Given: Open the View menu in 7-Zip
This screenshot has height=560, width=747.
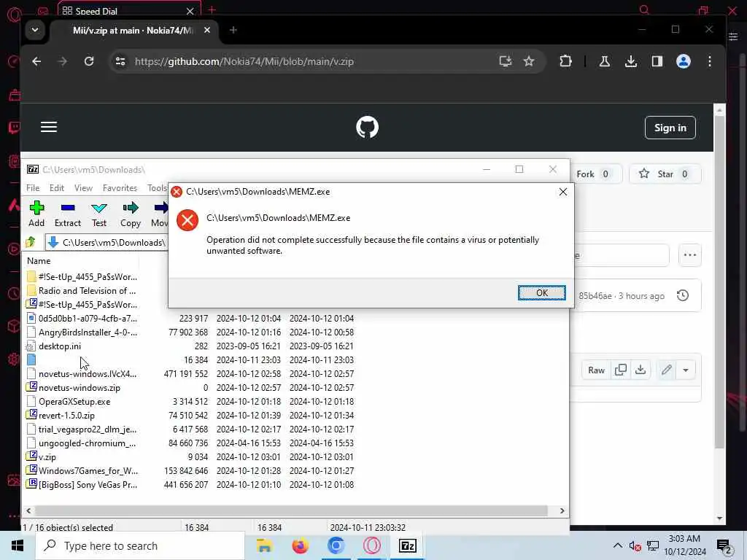Looking at the screenshot, I should pyautogui.click(x=83, y=188).
